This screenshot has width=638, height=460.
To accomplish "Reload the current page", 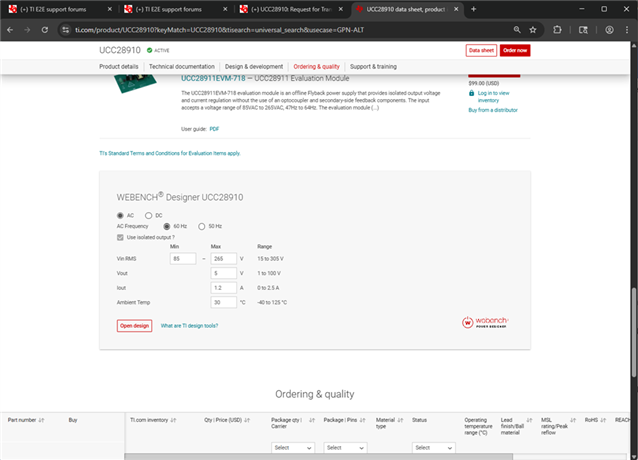I will click(45, 30).
